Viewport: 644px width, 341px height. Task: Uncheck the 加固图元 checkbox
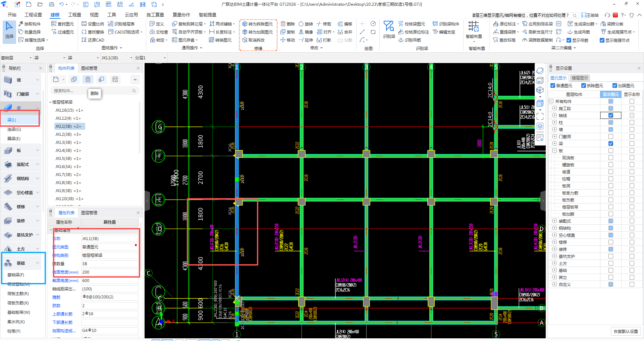pos(615,86)
